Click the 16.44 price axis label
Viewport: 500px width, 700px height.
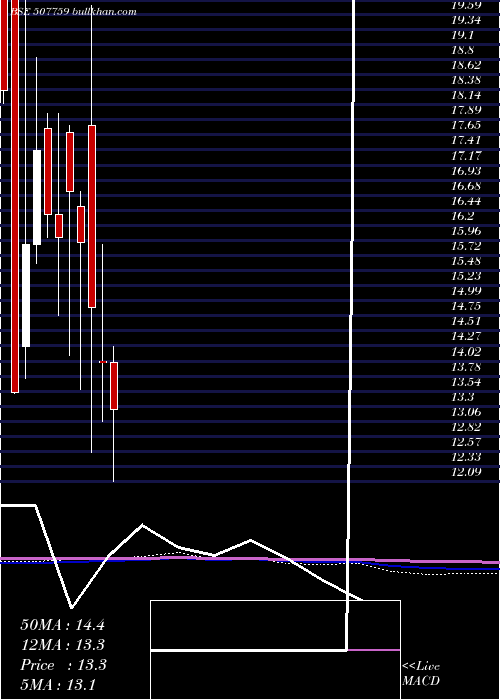tap(466, 201)
